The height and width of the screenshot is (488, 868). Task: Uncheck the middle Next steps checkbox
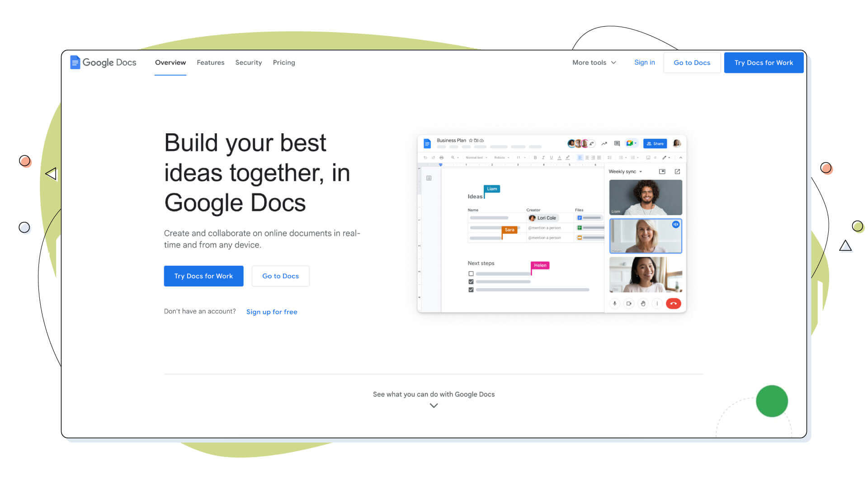tap(471, 282)
